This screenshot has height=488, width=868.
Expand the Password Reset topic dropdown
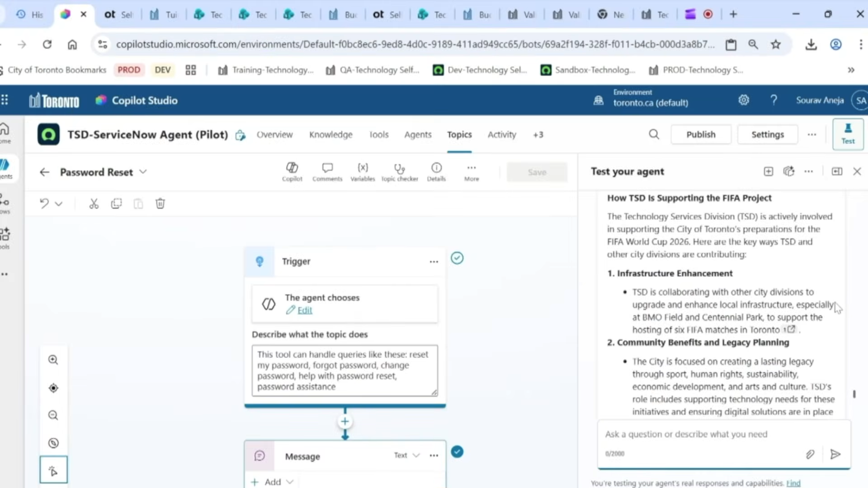point(143,172)
